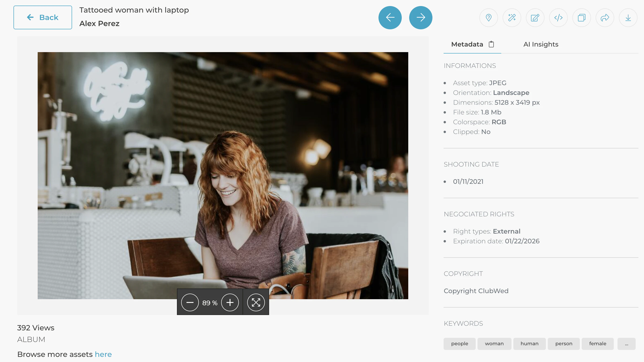Select the 'female' keyword tag
The image size is (644, 362).
point(598,343)
